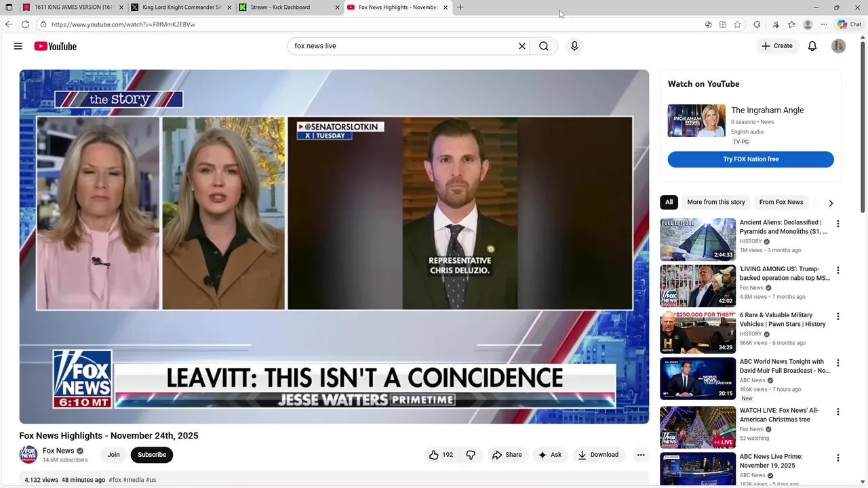This screenshot has width=868, height=488.
Task: Click the main video player
Action: click(x=334, y=247)
